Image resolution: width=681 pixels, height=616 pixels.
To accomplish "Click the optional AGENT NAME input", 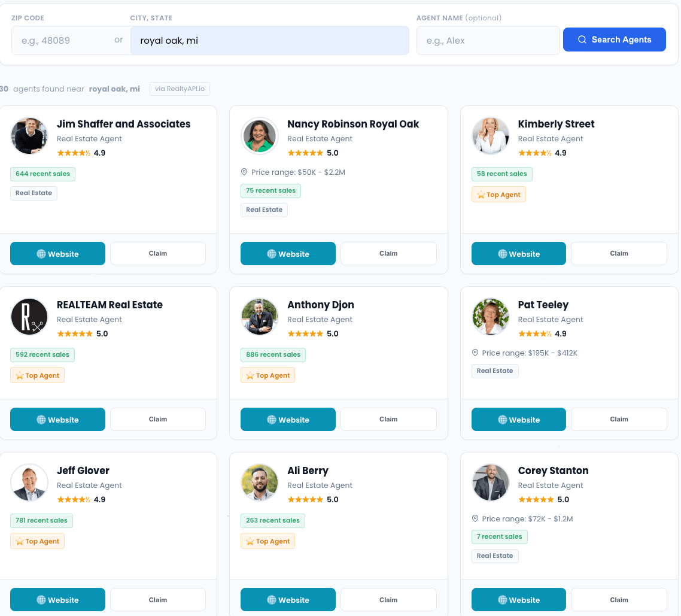I will 488,40.
